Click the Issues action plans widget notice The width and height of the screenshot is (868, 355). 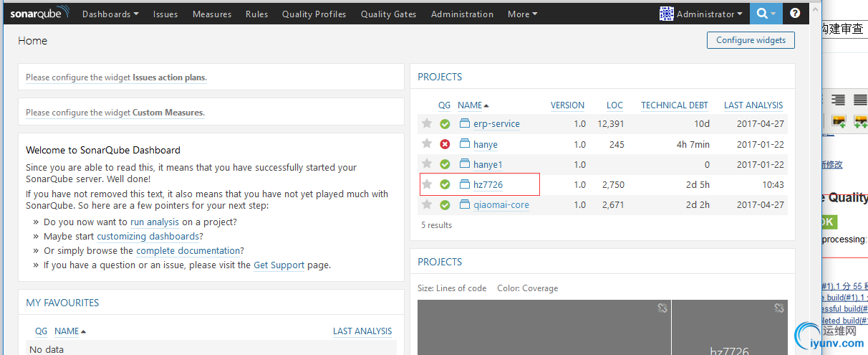(116, 77)
